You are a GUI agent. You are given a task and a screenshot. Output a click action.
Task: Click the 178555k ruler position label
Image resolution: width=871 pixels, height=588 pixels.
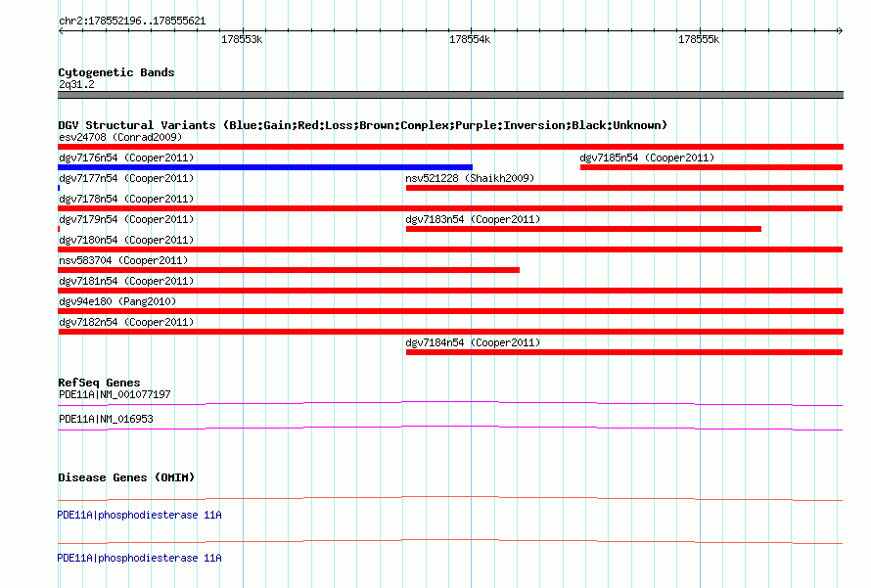tap(699, 39)
